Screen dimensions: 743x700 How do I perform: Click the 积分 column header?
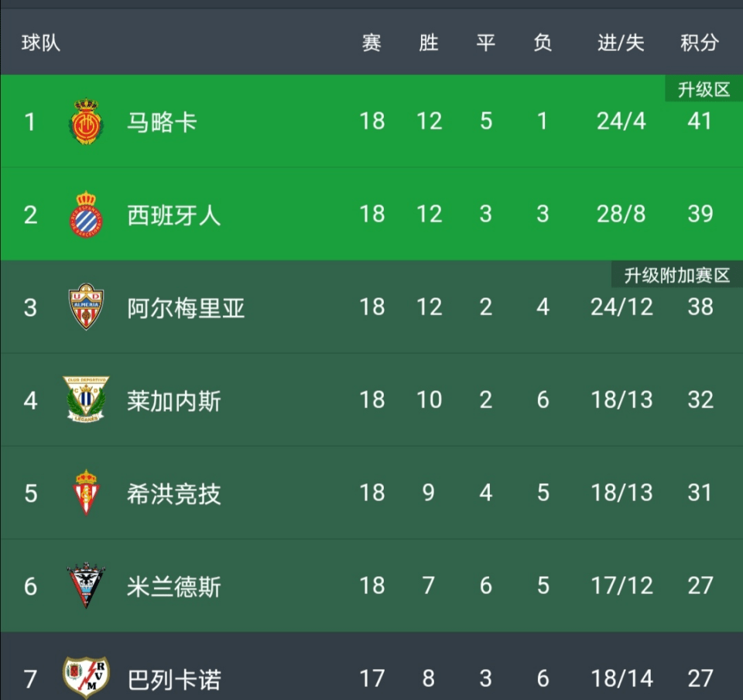point(699,43)
